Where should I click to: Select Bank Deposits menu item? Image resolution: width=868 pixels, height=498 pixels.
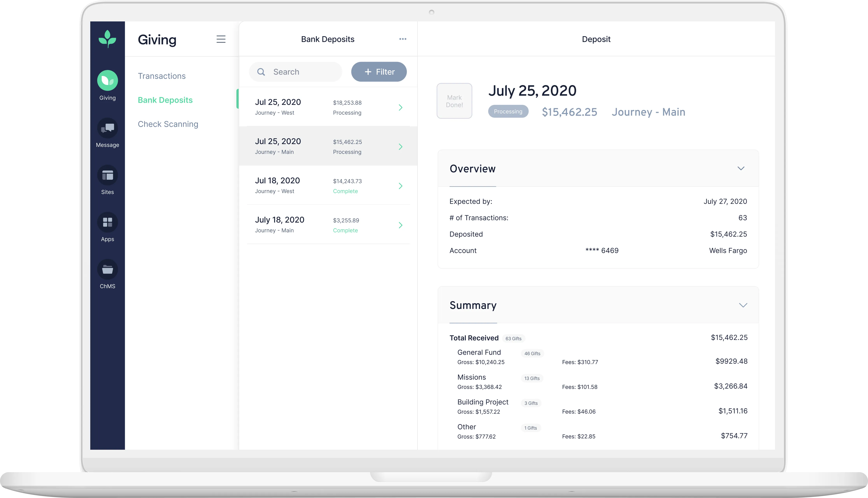tap(165, 100)
